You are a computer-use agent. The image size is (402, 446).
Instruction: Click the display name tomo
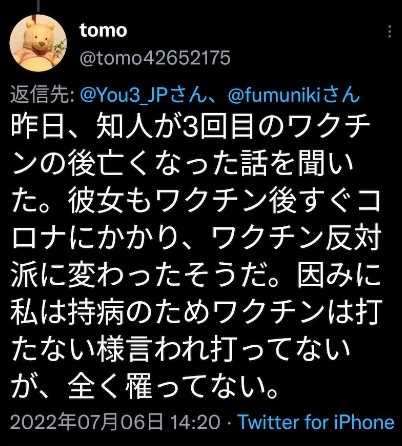click(103, 31)
